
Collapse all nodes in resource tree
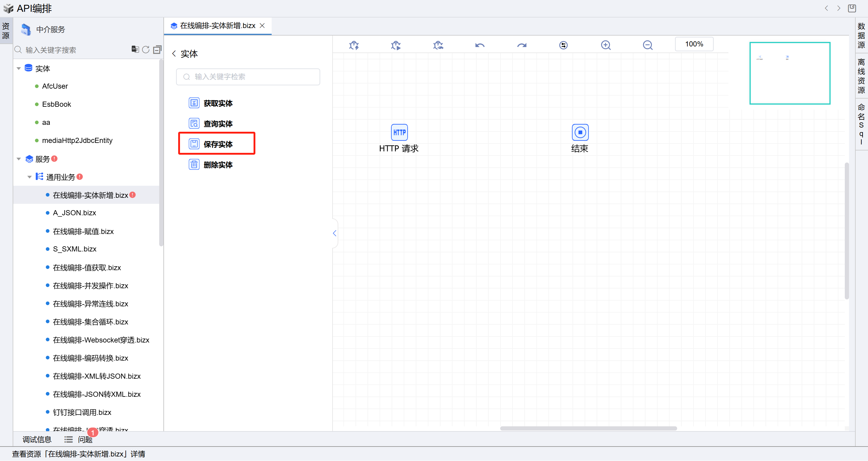point(157,49)
